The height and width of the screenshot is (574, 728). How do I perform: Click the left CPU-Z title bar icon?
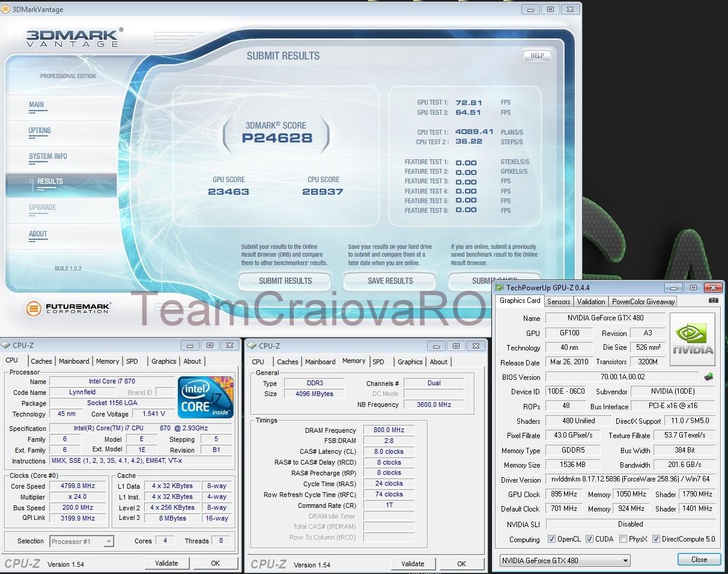(x=6, y=346)
